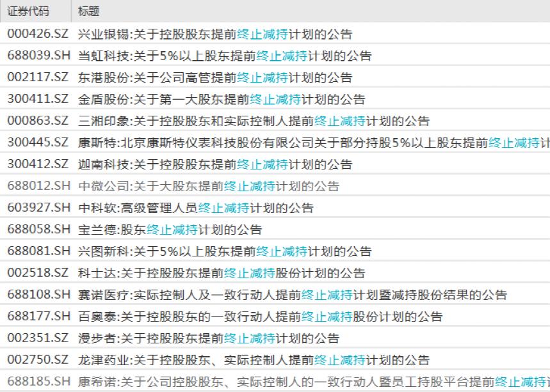Open the 龙津药业 announcement title
Viewport: 550px width, 392px height.
coord(254,360)
